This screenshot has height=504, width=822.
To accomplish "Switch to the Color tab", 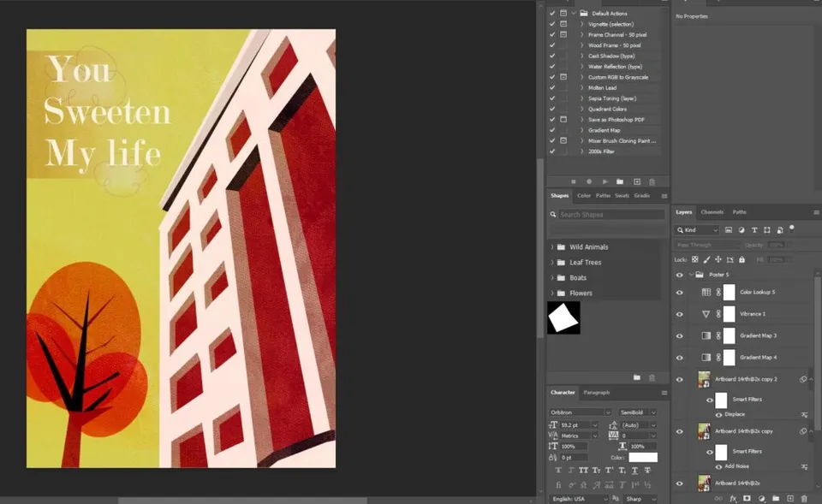I will (x=583, y=195).
